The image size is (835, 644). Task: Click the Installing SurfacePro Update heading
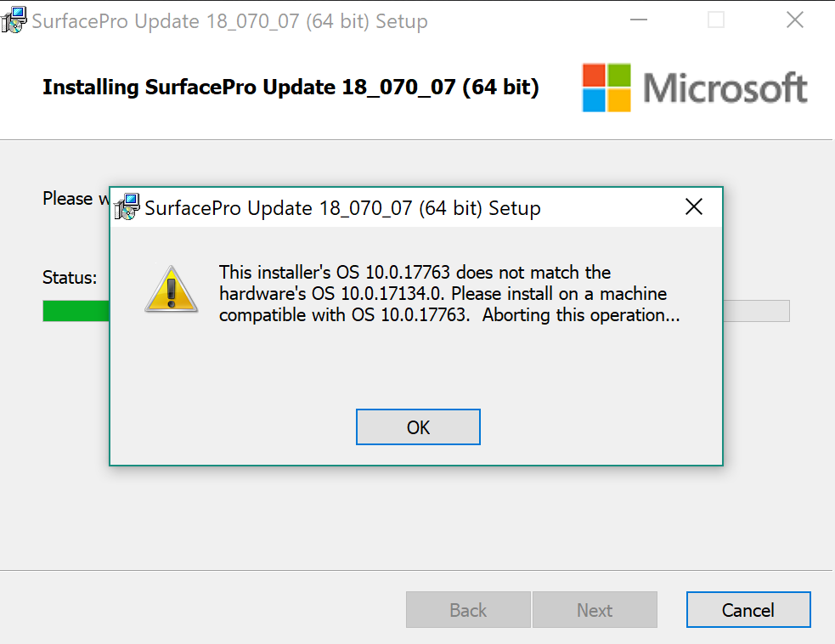click(291, 87)
